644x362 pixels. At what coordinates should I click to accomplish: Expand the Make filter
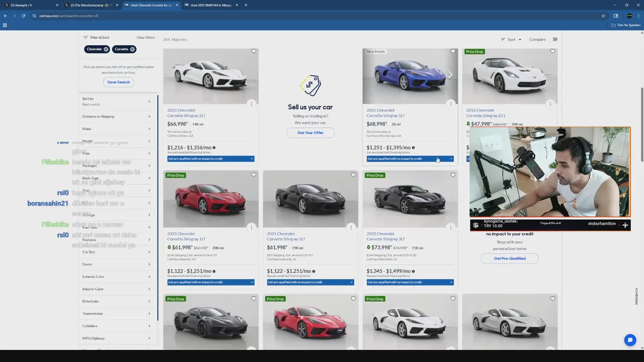click(118, 129)
